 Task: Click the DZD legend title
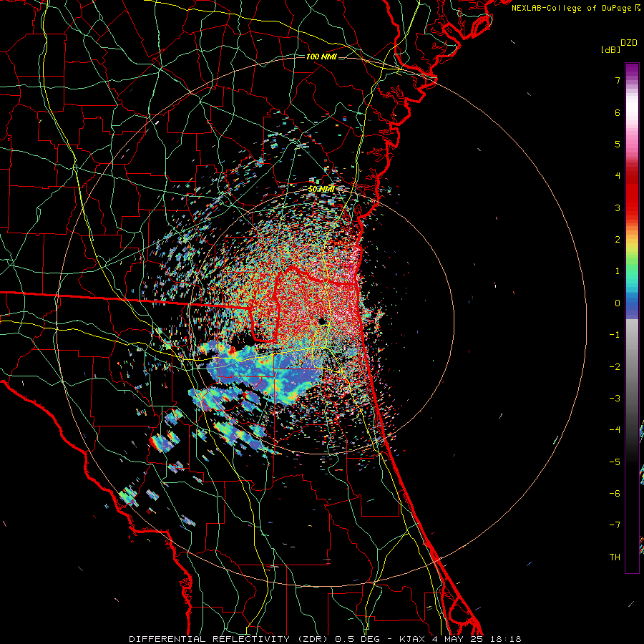tap(629, 43)
